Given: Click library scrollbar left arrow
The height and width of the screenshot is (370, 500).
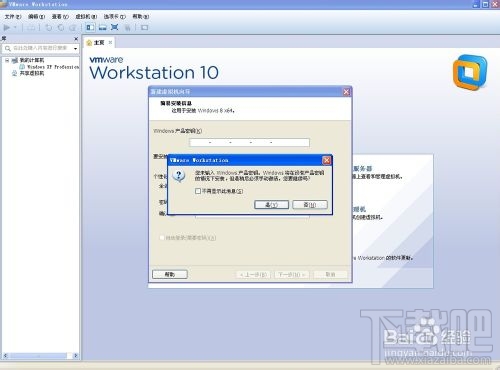Looking at the screenshot, I should 5,356.
